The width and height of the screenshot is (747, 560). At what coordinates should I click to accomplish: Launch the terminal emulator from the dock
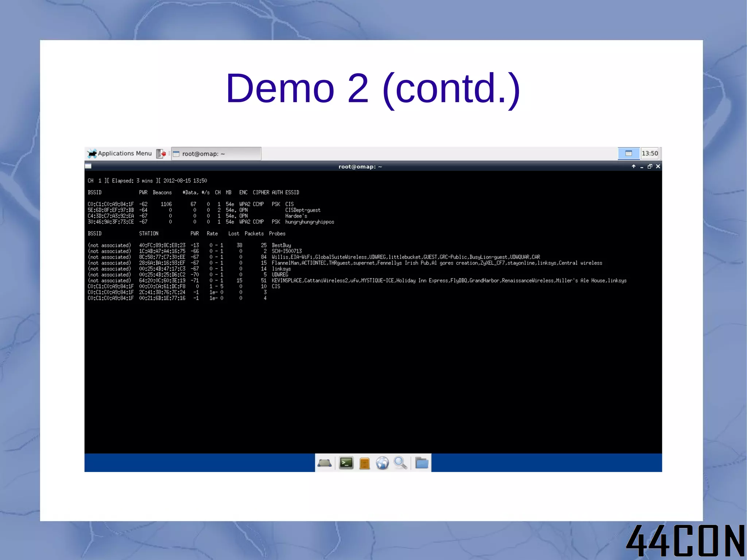click(346, 463)
